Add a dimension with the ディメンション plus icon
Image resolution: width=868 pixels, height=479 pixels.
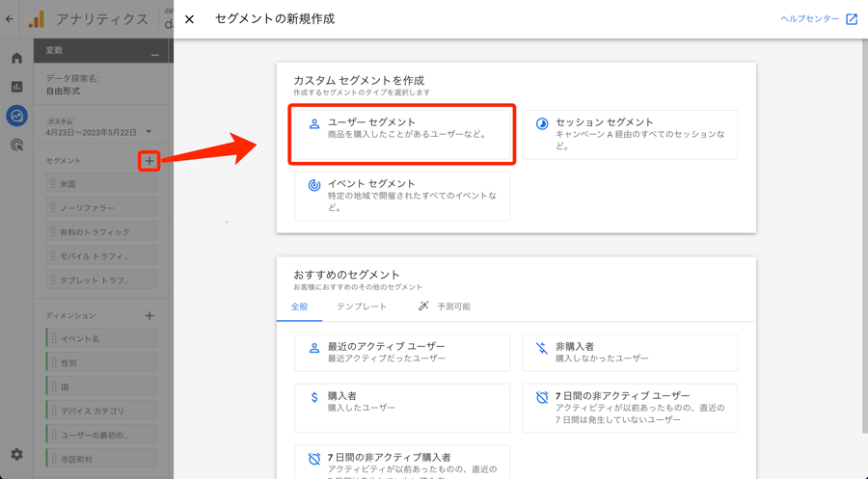(149, 315)
